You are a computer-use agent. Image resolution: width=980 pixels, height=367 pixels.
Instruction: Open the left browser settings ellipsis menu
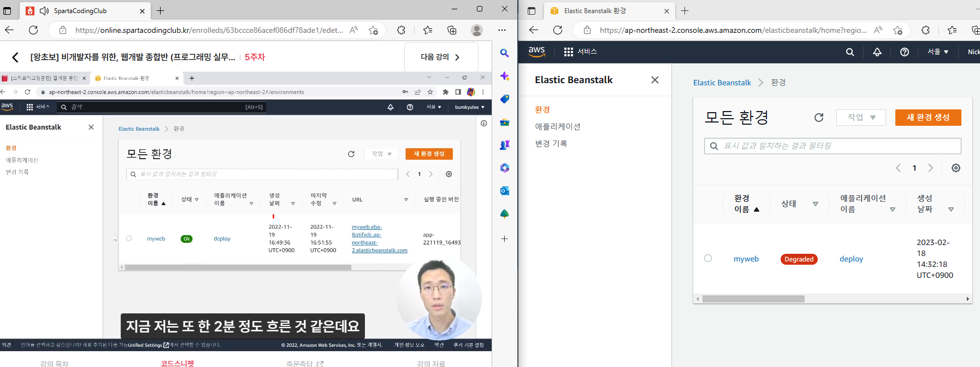click(502, 30)
